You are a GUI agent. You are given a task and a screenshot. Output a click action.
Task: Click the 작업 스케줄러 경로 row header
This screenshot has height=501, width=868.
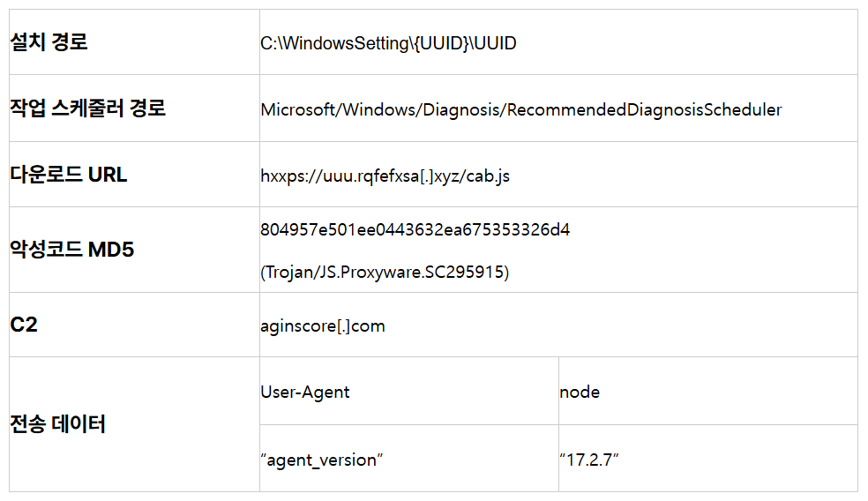[x=87, y=108]
